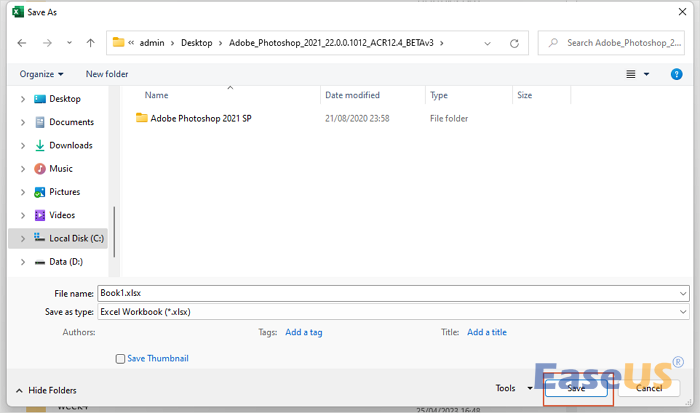Select admin in the address path
The image size is (700, 413).
click(x=152, y=43)
